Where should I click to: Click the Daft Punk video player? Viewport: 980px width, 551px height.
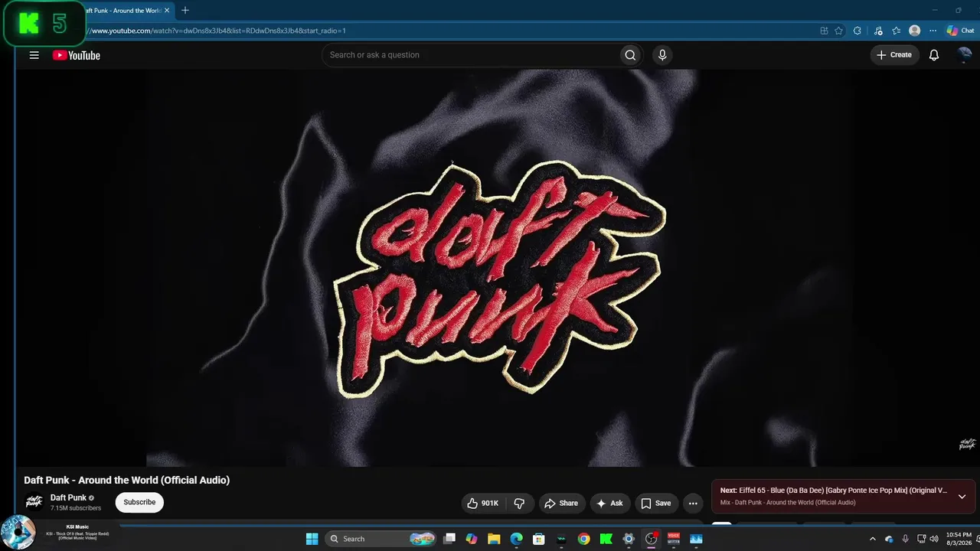[x=498, y=268]
